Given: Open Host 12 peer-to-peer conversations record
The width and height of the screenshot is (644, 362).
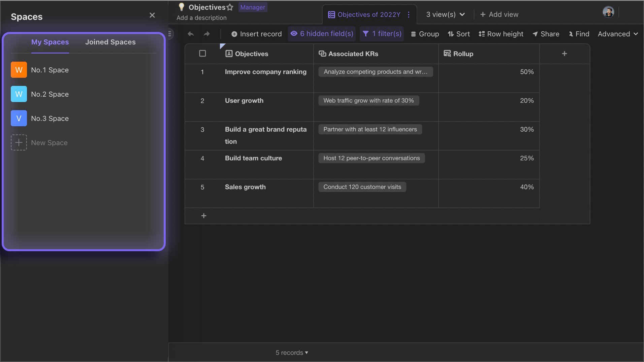Looking at the screenshot, I should pyautogui.click(x=372, y=158).
